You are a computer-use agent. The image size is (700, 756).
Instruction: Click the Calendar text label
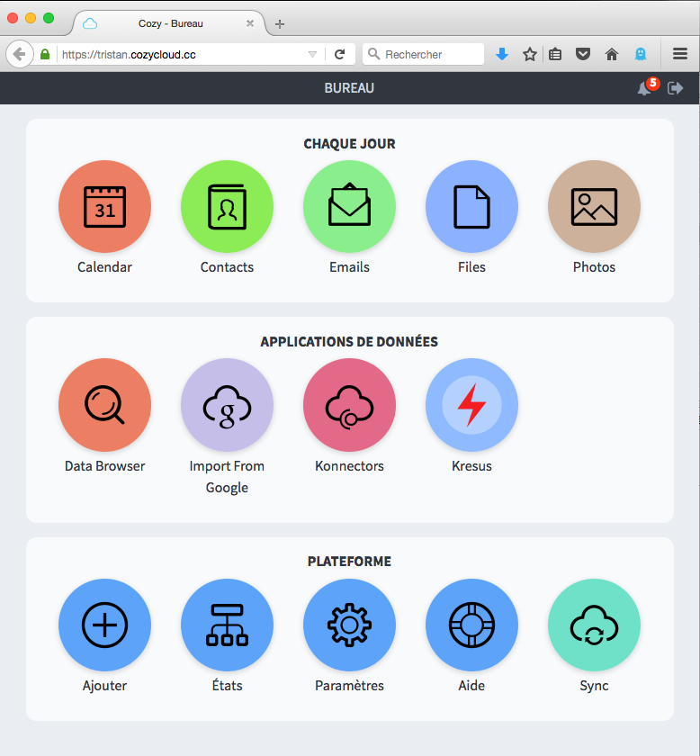[x=104, y=267]
